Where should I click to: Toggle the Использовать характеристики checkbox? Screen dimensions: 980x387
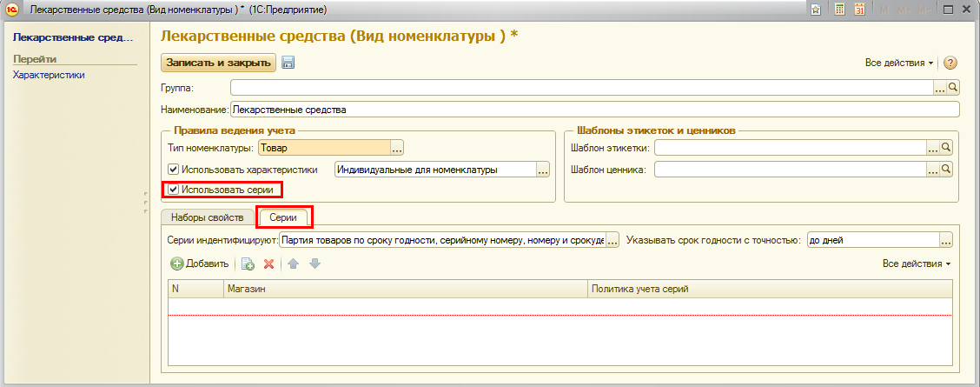click(175, 170)
